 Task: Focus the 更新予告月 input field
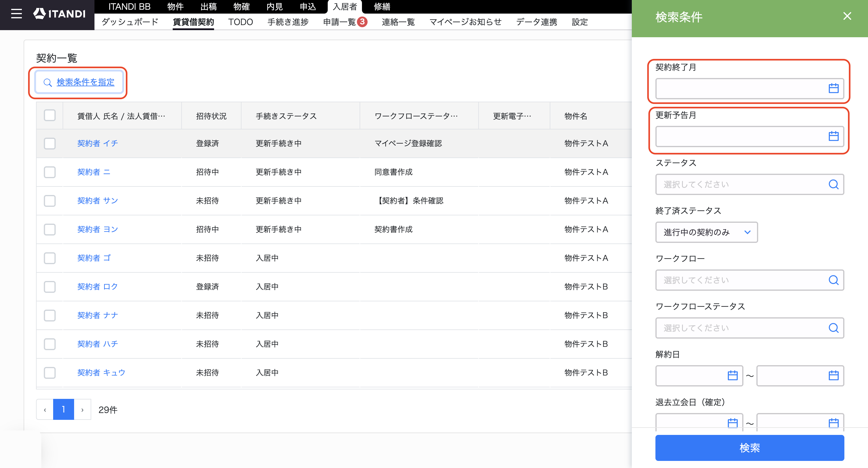(749, 136)
